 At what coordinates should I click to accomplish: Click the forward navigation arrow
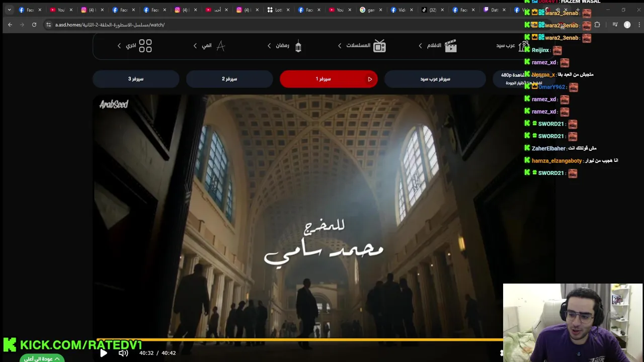pyautogui.click(x=22, y=25)
